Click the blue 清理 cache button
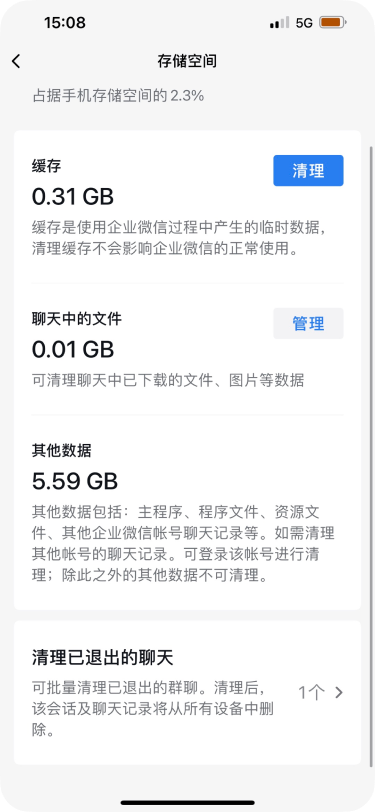The width and height of the screenshot is (375, 812). click(308, 170)
